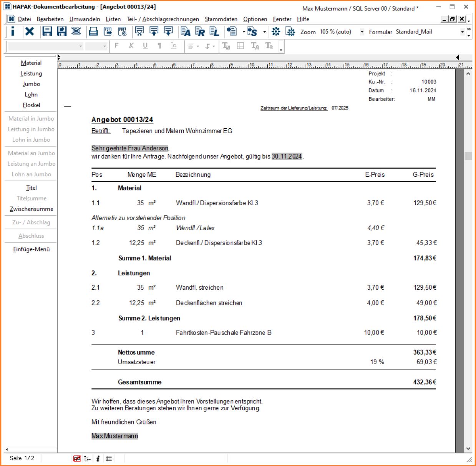The width and height of the screenshot is (476, 466).
Task: Click the print icon in toolbar
Action: tap(93, 32)
